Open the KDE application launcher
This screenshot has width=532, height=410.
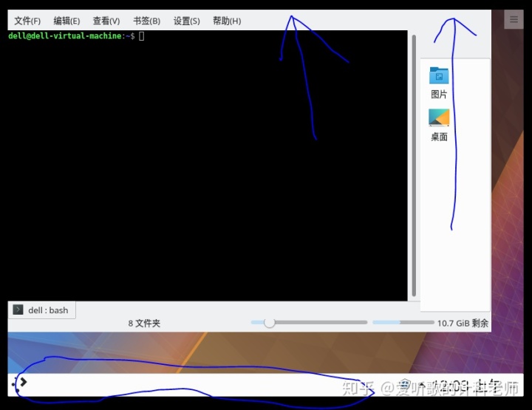click(19, 384)
